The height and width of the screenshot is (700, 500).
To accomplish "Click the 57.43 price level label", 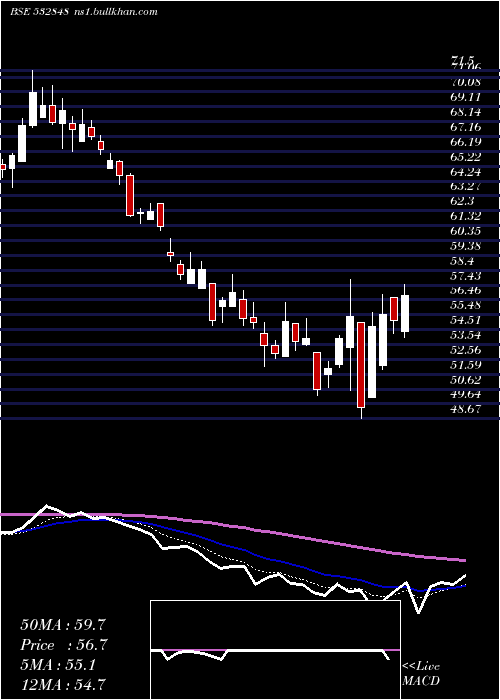I will (x=466, y=276).
